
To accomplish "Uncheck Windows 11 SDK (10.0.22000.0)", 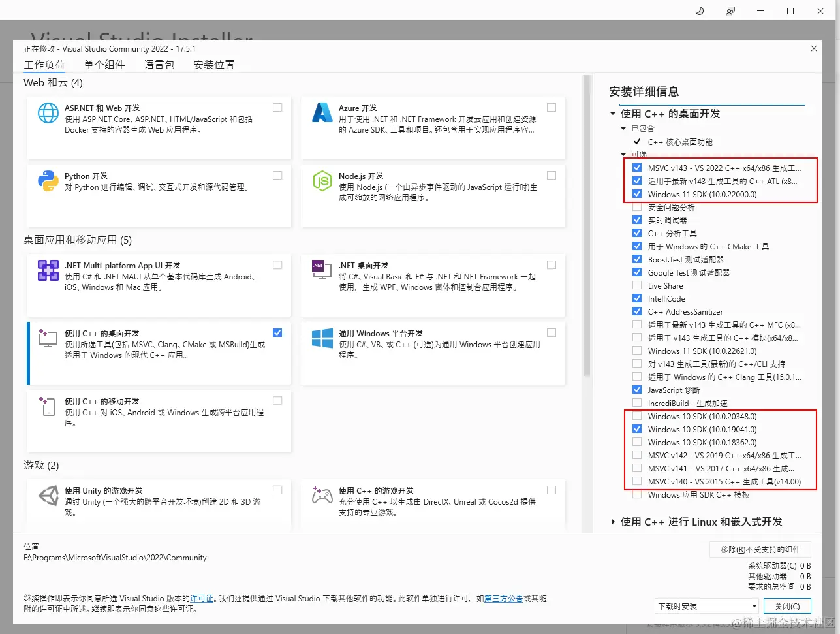I will coord(636,194).
